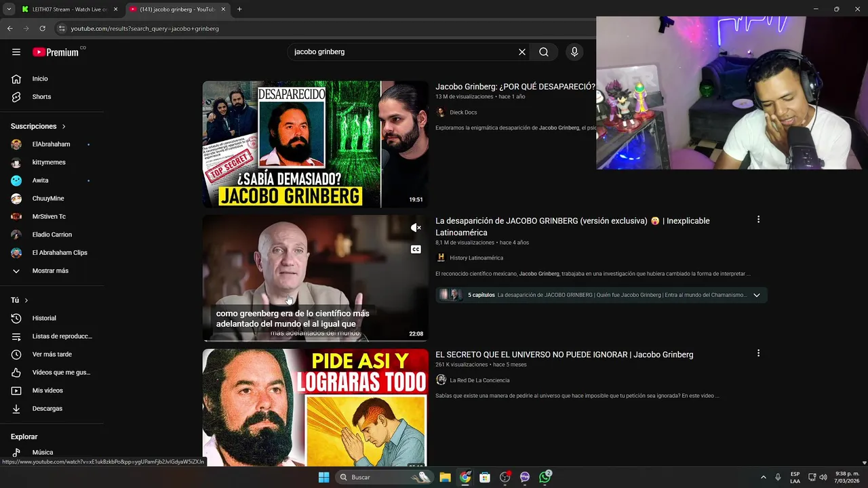This screenshot has height=488, width=868.
Task: Open volume control in system tray
Action: coord(823,477)
